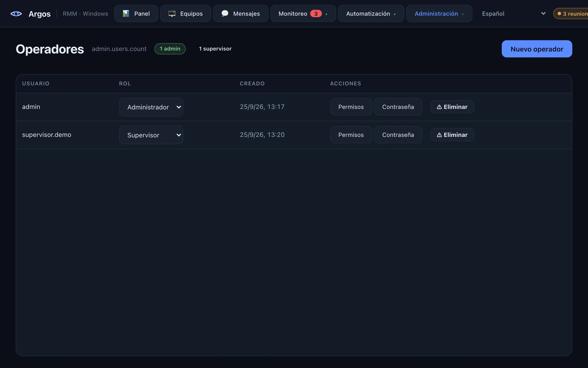588x368 pixels.
Task: Open Permisos for supervisor.demo
Action: pyautogui.click(x=351, y=135)
